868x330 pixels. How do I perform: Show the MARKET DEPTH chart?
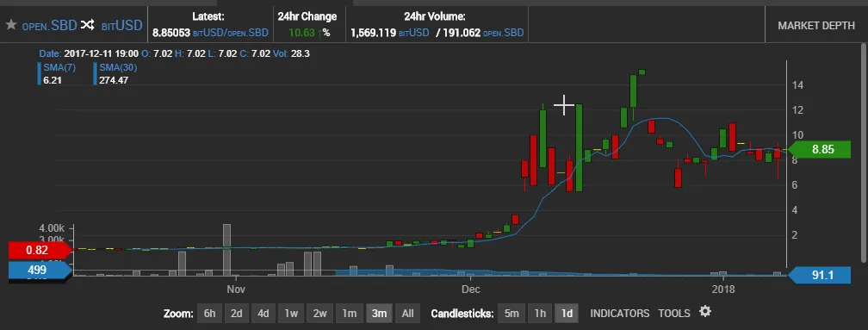pyautogui.click(x=816, y=26)
